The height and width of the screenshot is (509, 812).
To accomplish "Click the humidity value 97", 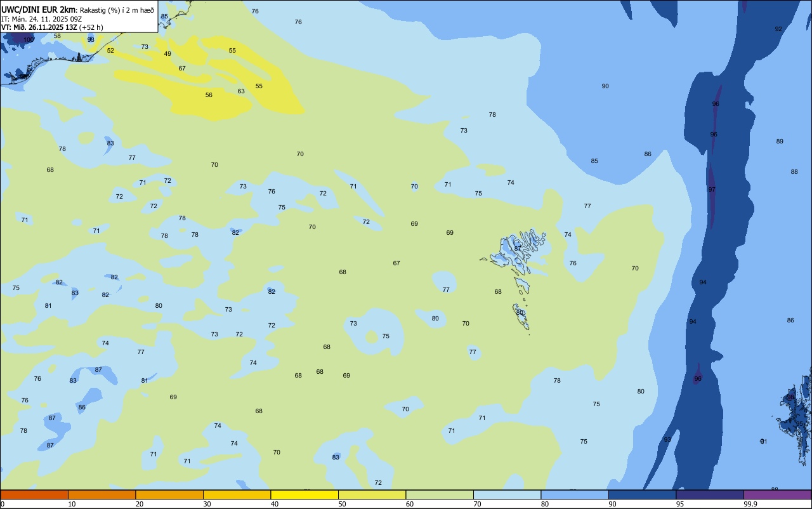I will 712,190.
